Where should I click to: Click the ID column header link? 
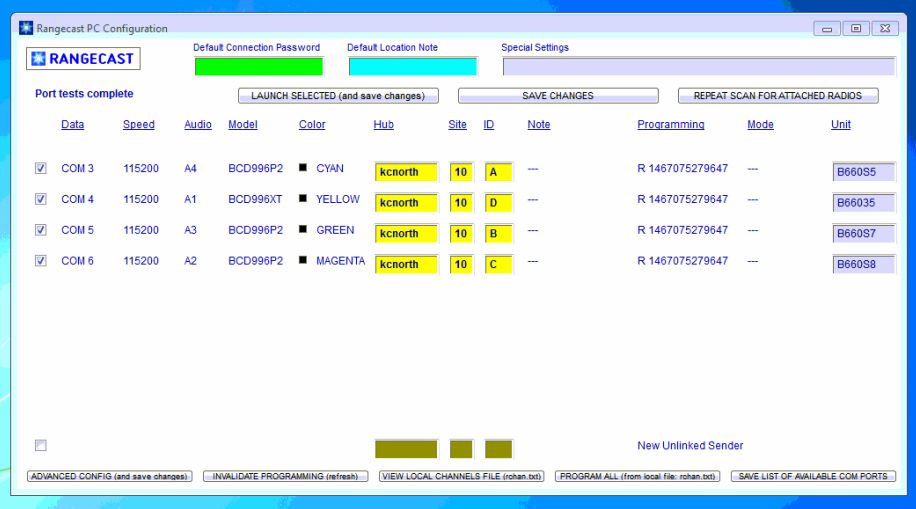pyautogui.click(x=488, y=124)
